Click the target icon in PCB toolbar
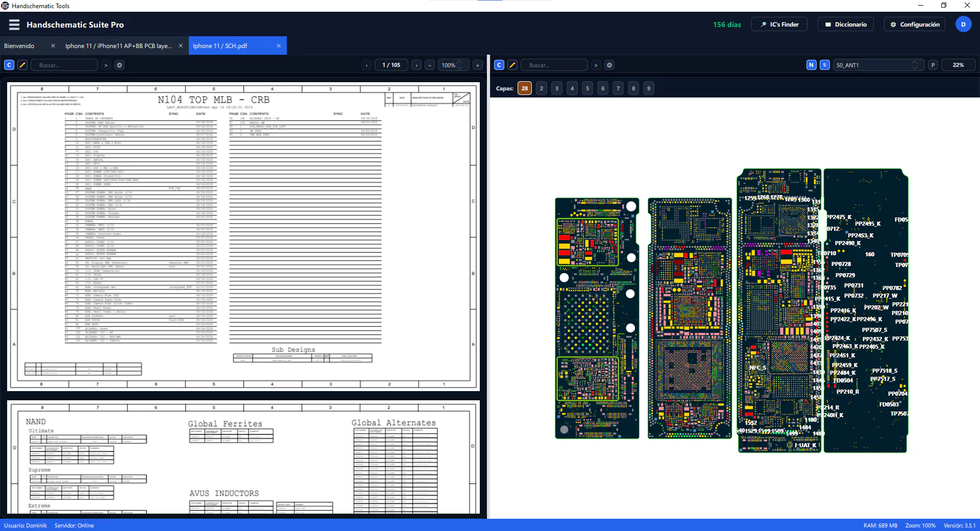The height and width of the screenshot is (531, 980). point(609,65)
